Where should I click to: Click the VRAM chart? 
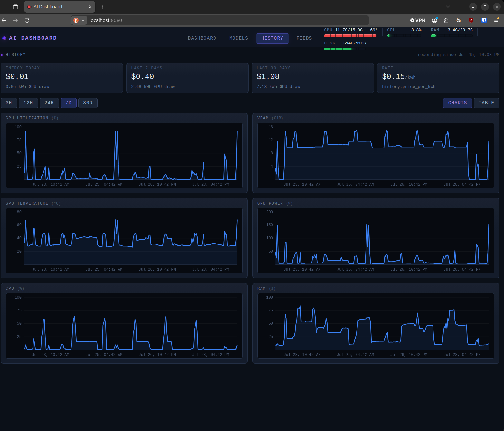[x=376, y=156]
